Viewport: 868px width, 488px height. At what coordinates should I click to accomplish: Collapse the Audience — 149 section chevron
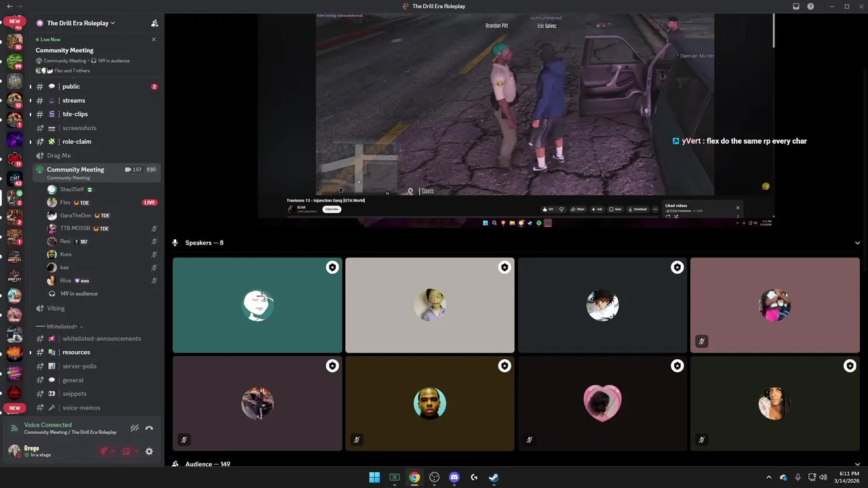(857, 464)
